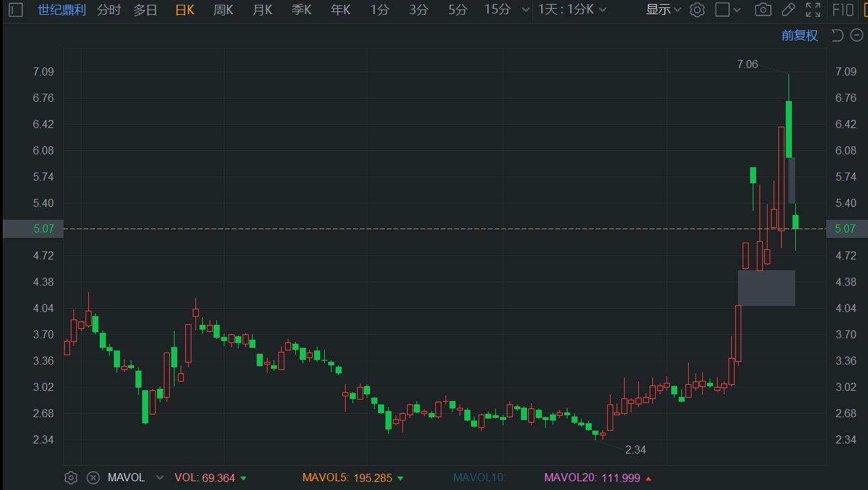Image resolution: width=868 pixels, height=490 pixels.
Task: Click the 世纪鼎利 stock name
Action: [x=62, y=10]
